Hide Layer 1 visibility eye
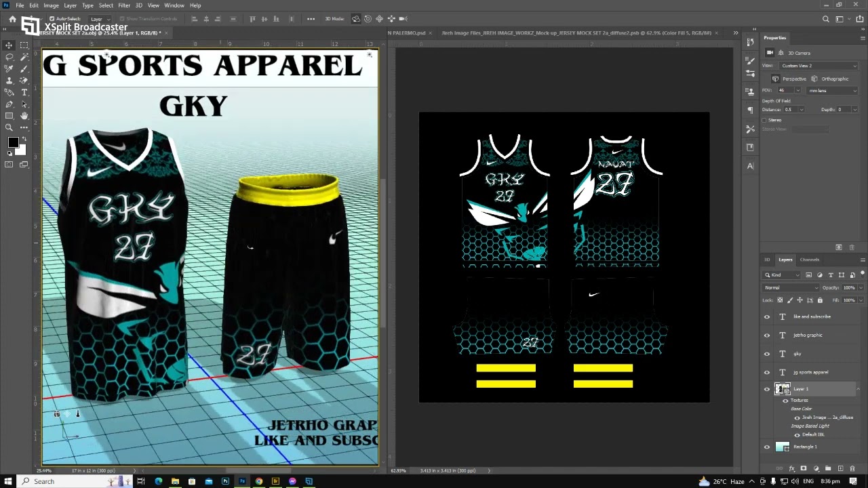This screenshot has height=488, width=868. [x=767, y=389]
